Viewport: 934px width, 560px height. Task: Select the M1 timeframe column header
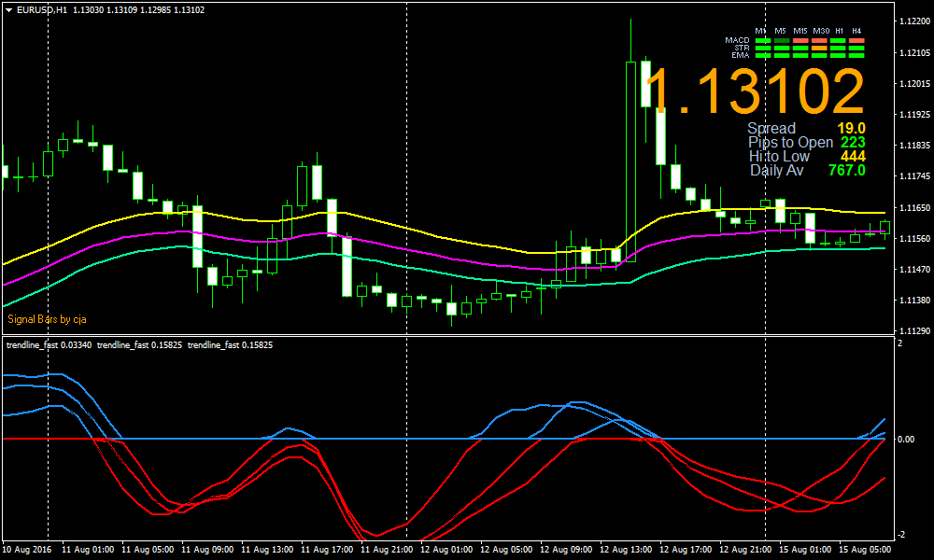coord(760,30)
